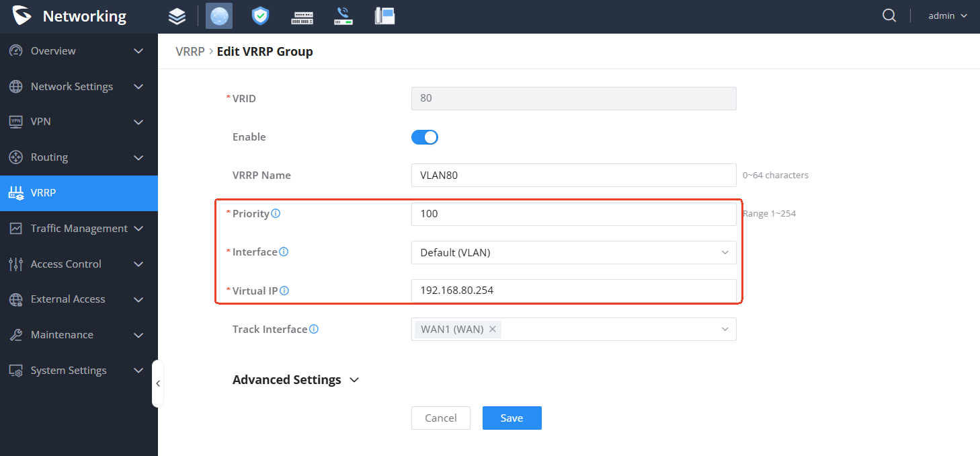Open the Interface dropdown
The width and height of the screenshot is (980, 456).
pyautogui.click(x=573, y=253)
